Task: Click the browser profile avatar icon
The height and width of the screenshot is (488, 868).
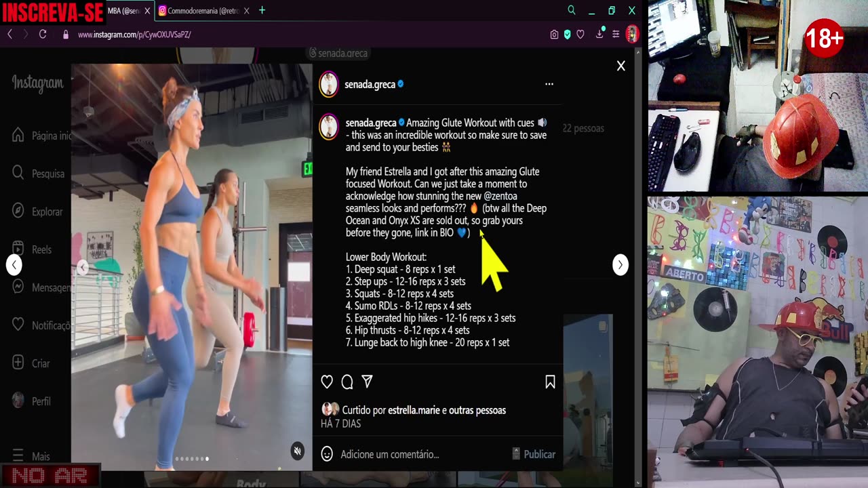Action: pyautogui.click(x=632, y=34)
